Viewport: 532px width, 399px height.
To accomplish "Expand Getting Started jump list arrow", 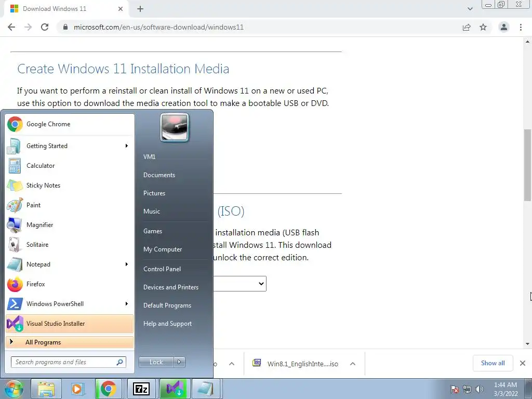I will (127, 146).
